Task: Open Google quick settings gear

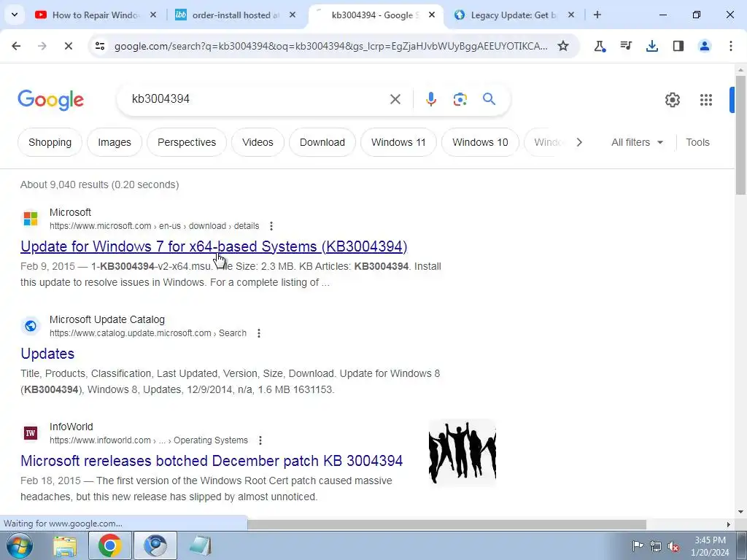Action: (x=673, y=100)
